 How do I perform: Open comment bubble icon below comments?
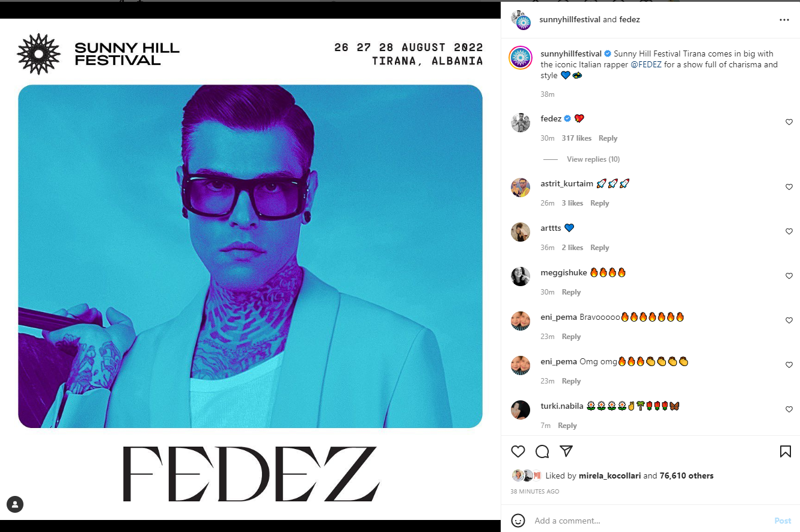(542, 451)
